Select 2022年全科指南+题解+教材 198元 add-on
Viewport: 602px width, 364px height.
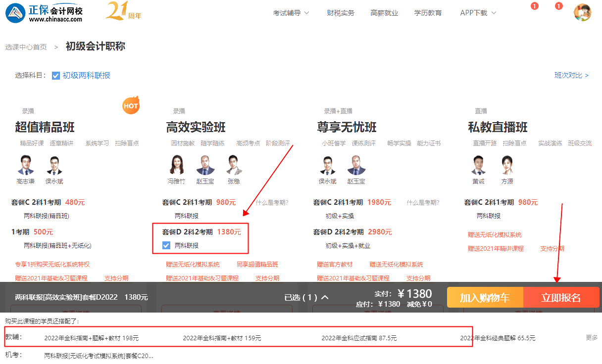coord(92,338)
